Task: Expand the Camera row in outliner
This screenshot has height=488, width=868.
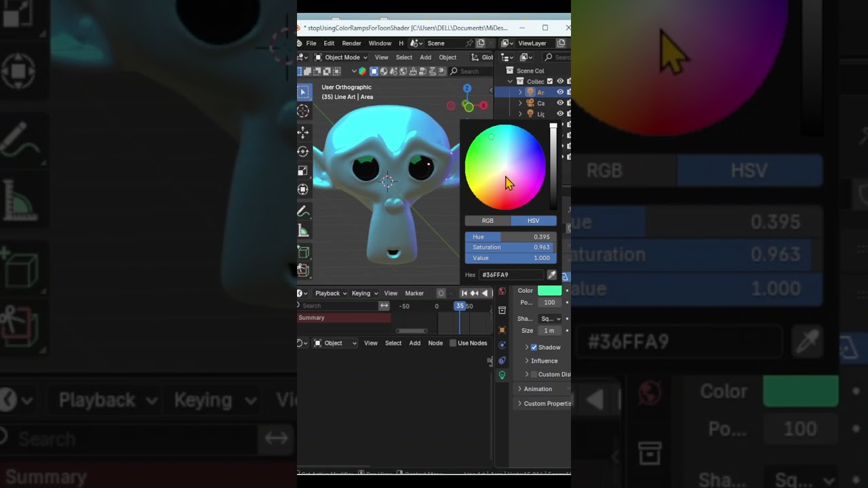Action: click(520, 103)
